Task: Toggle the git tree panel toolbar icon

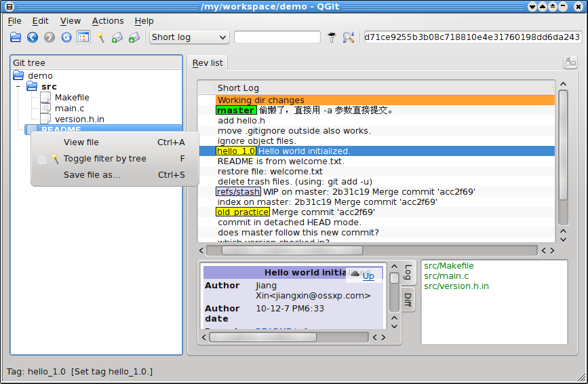Action: coord(83,37)
